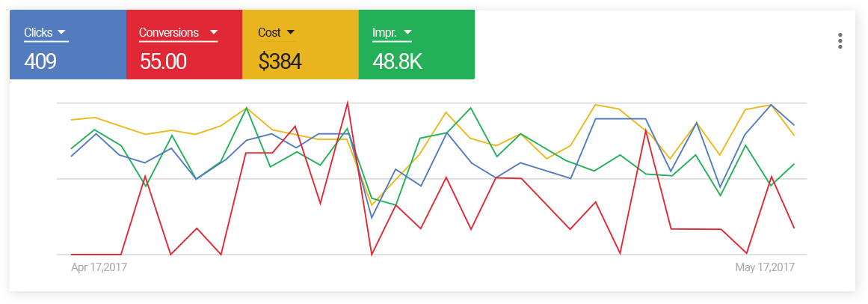Click the highest peak of the red line
The width and height of the screenshot is (868, 304).
pyautogui.click(x=347, y=103)
